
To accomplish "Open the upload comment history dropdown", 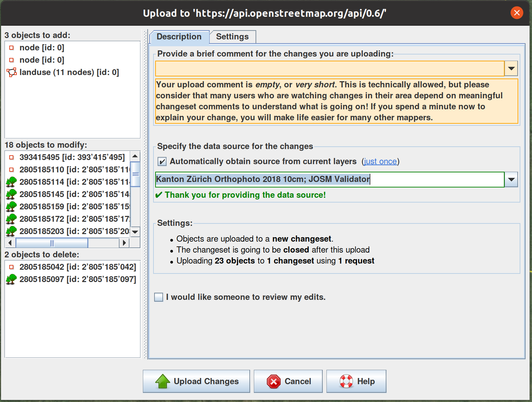I will tap(511, 69).
